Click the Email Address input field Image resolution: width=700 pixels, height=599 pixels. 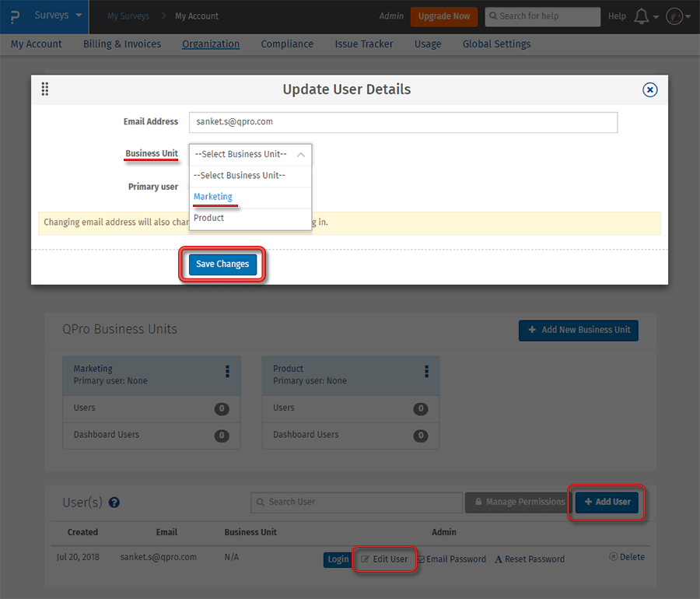[x=403, y=122]
